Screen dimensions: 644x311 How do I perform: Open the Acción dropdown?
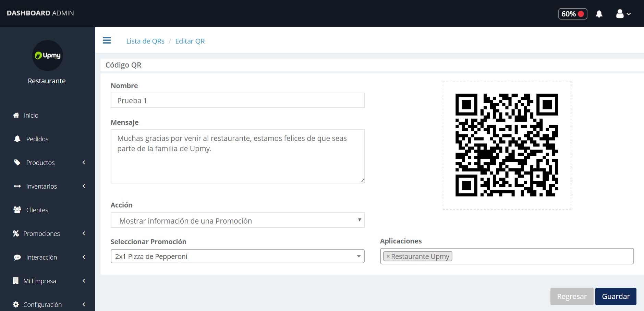(x=238, y=220)
